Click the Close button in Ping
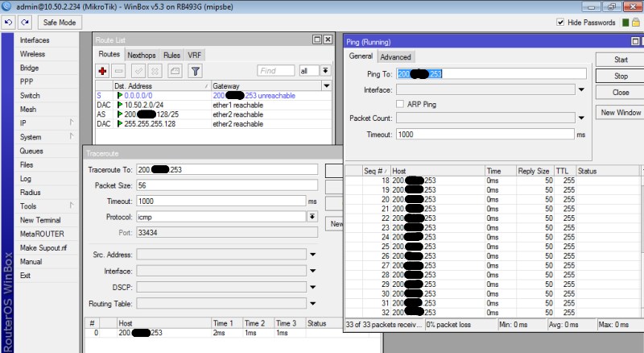The height and width of the screenshot is (353, 644). point(621,93)
